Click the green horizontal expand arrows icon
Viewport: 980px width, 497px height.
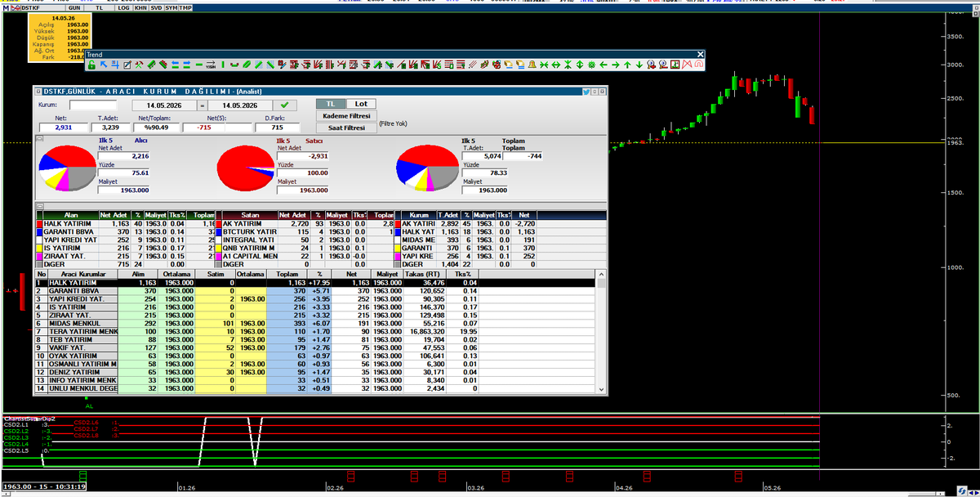point(555,65)
